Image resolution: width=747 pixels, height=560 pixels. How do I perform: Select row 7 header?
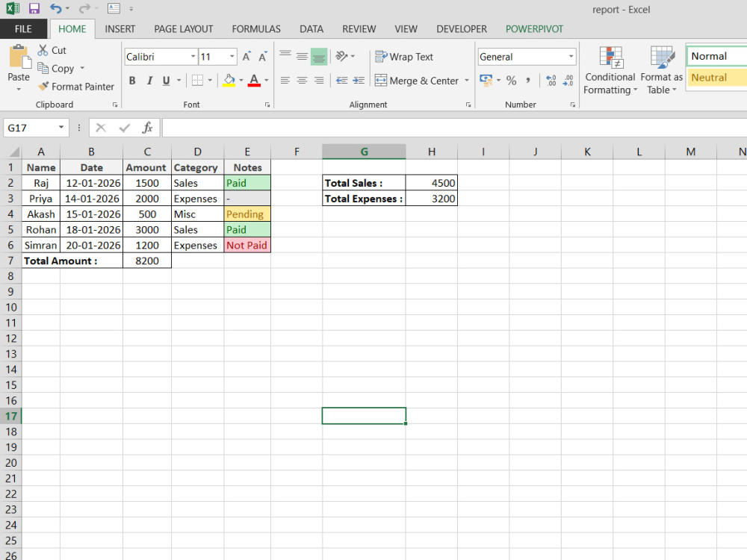coord(10,261)
